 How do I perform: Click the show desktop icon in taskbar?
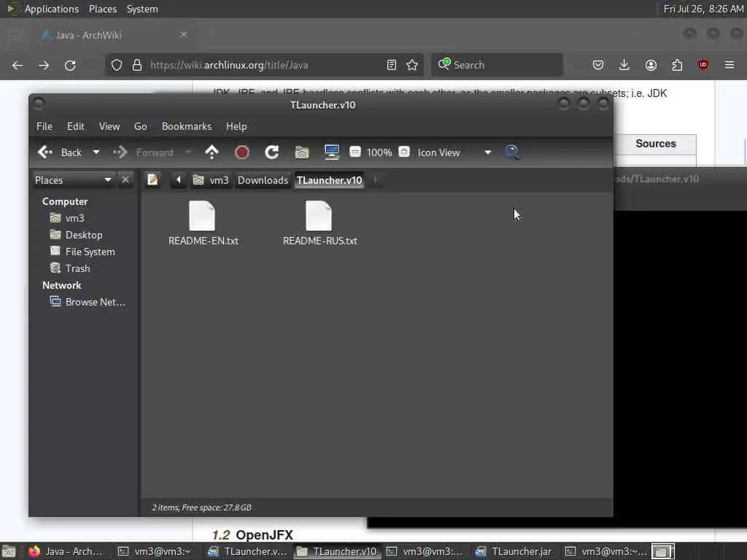9,552
